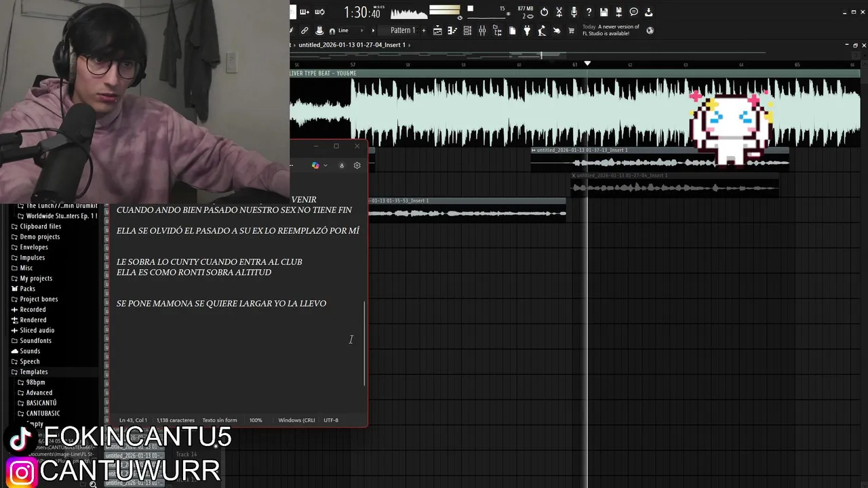Open the mixer view icon

[x=482, y=30]
